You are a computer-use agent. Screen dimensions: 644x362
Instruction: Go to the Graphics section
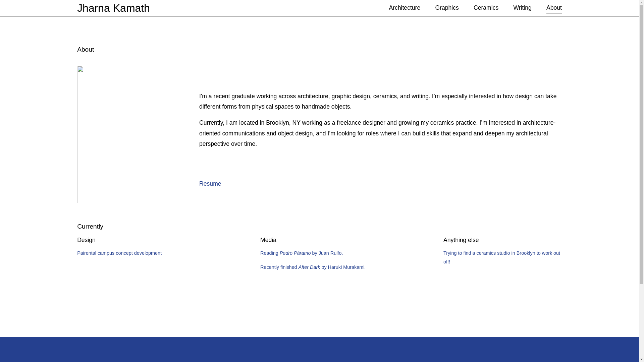tap(446, 8)
